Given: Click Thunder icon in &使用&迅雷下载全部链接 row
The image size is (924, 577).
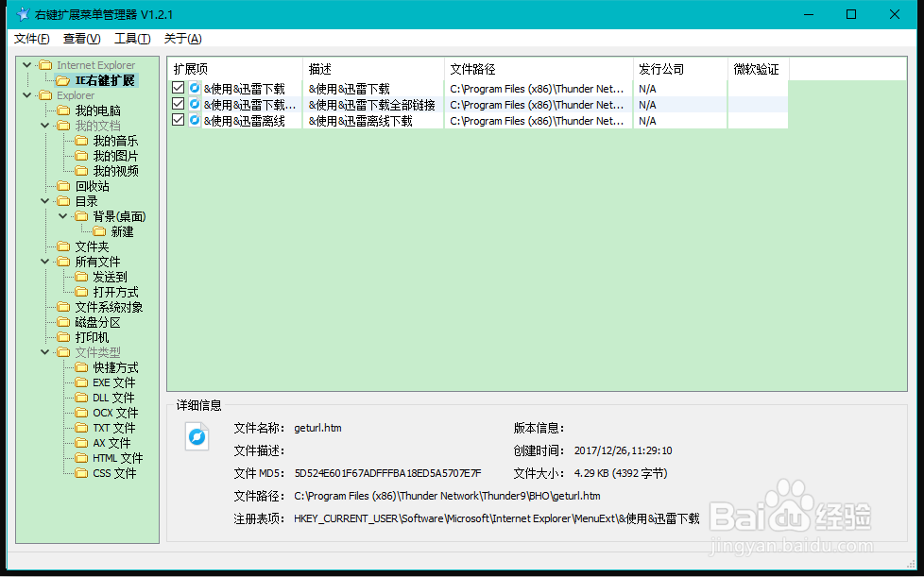Looking at the screenshot, I should (195, 104).
